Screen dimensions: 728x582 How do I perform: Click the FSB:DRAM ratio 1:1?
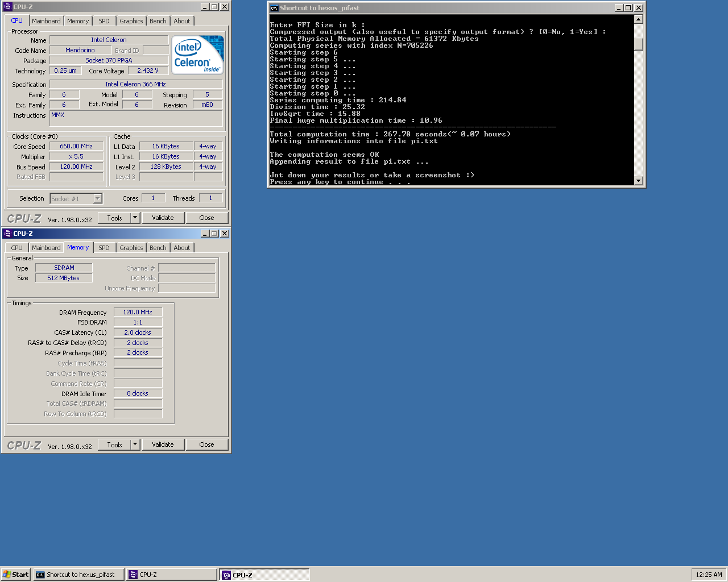138,322
